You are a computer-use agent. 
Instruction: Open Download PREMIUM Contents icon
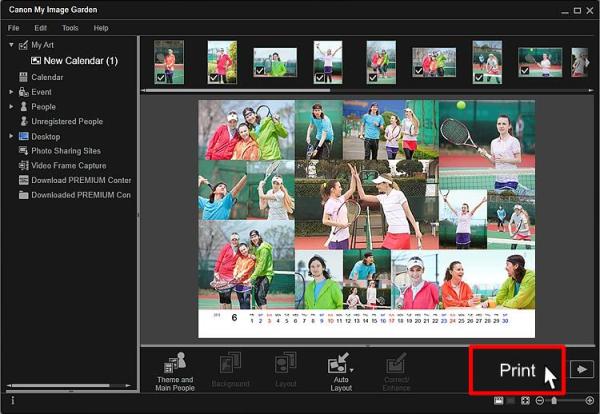tap(24, 180)
